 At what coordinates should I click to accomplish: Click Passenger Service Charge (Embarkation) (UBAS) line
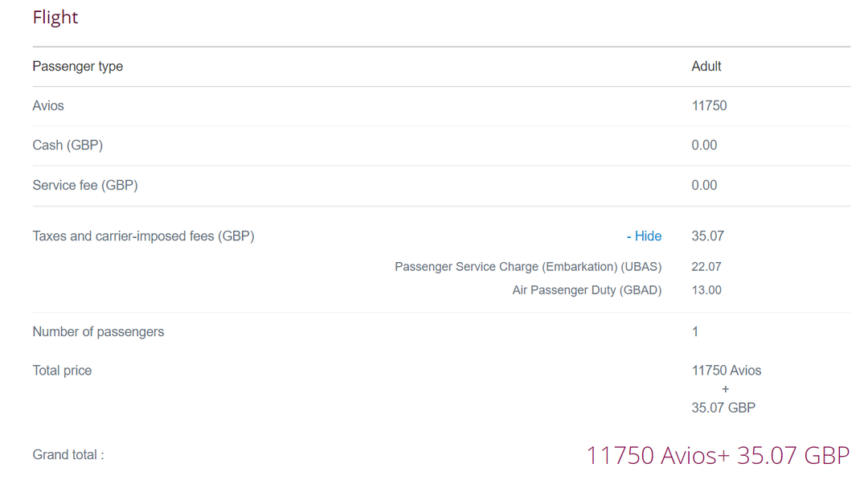pos(528,266)
